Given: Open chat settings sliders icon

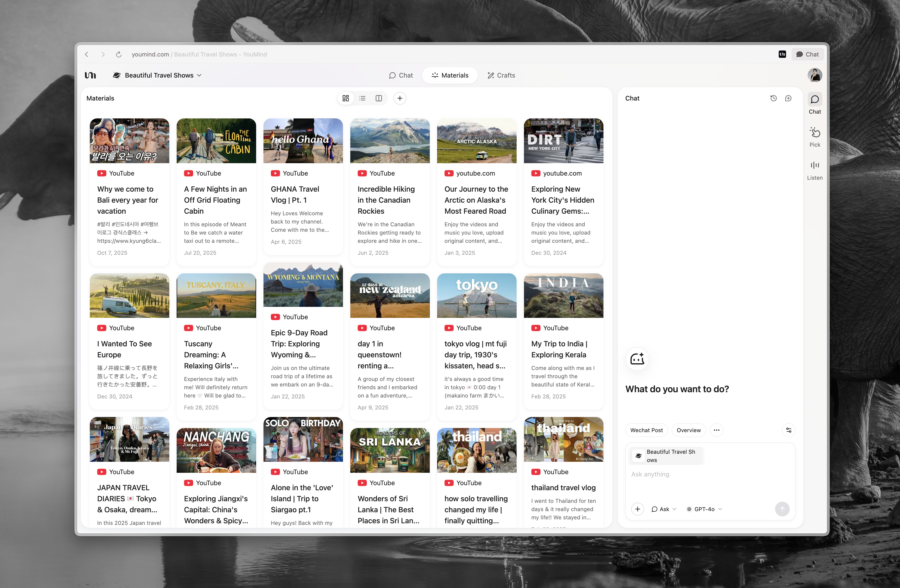Looking at the screenshot, I should point(788,430).
